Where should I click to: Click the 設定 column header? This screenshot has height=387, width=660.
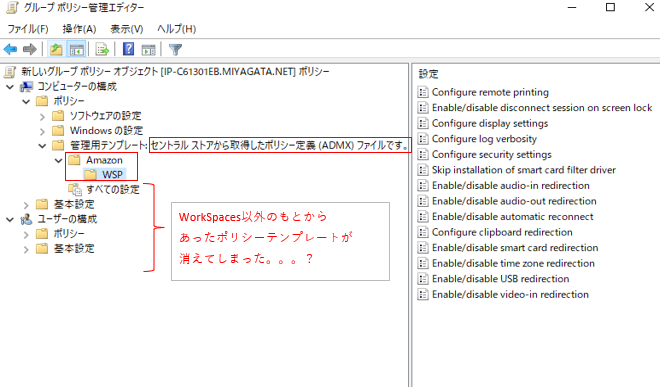(x=428, y=74)
